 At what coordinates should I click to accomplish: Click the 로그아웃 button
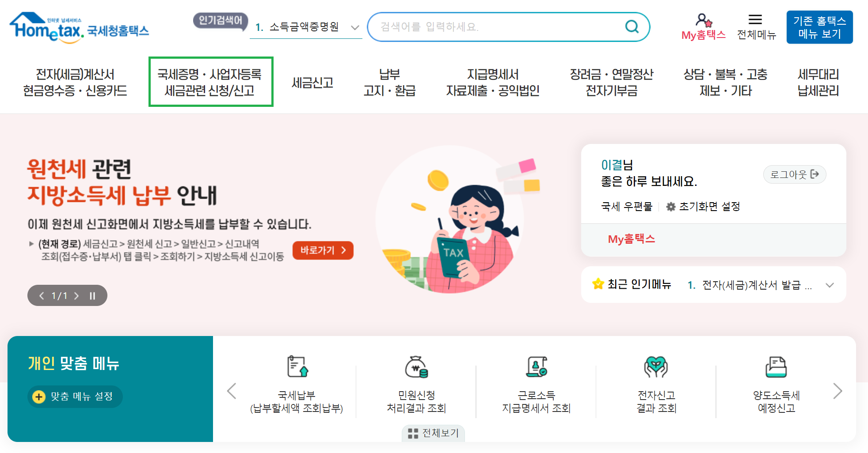tap(795, 174)
